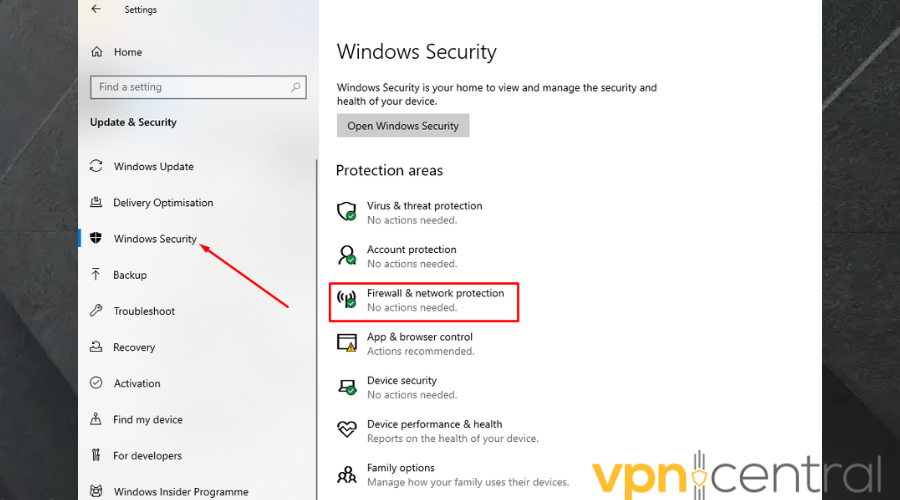
Task: Click the Home icon in sidebar
Action: [97, 52]
